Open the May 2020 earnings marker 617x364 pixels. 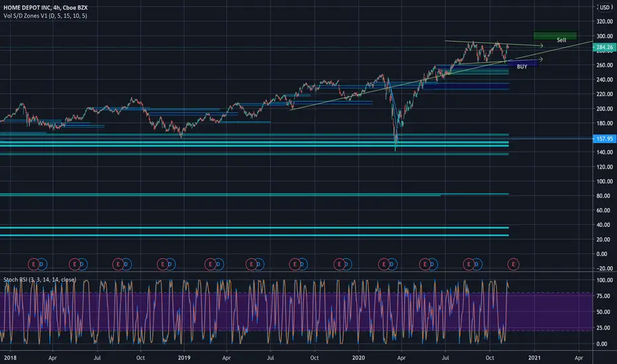click(424, 264)
